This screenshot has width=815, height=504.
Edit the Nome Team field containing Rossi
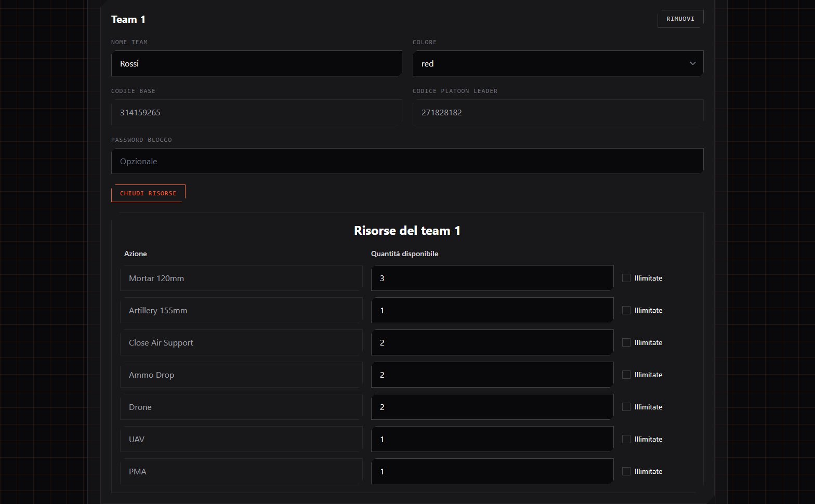pyautogui.click(x=257, y=63)
